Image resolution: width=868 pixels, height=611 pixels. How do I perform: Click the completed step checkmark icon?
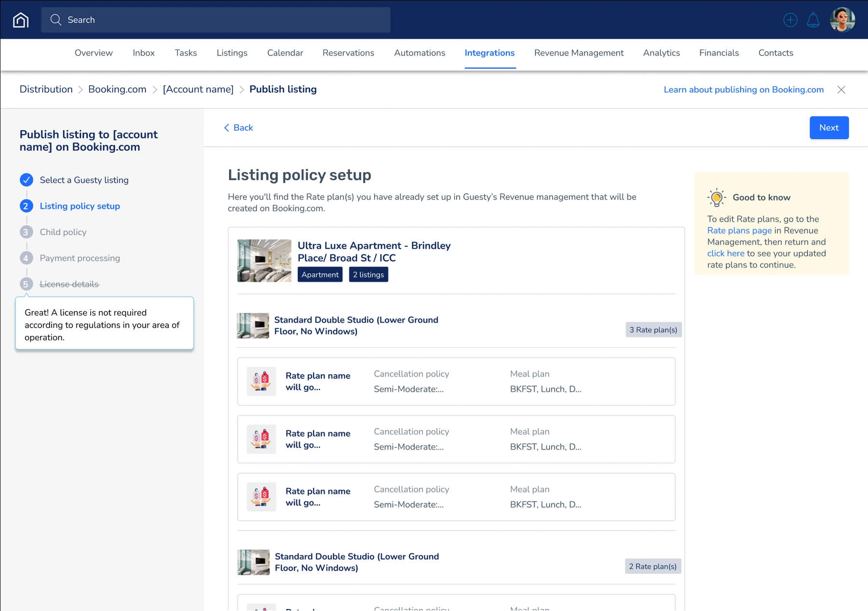[27, 180]
